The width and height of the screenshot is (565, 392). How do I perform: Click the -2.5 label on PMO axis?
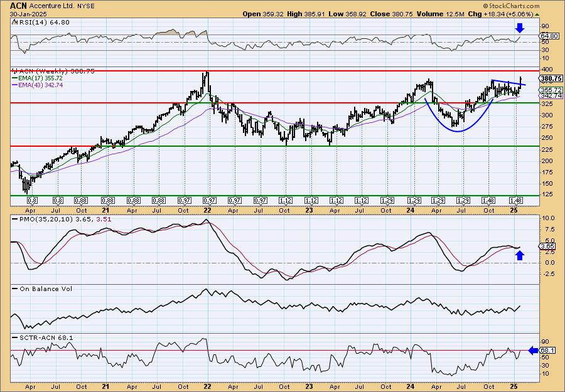point(547,274)
